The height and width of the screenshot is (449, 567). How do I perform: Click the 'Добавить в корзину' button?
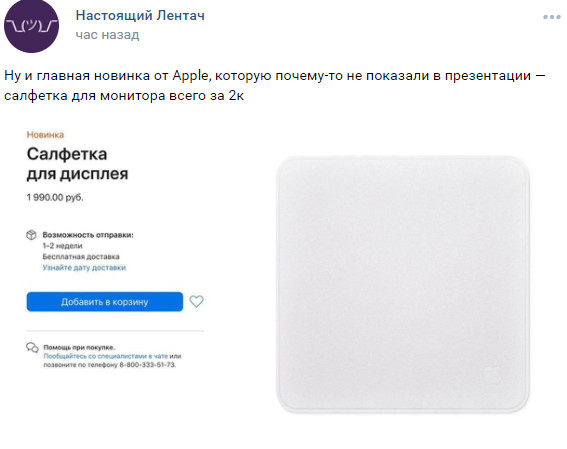click(105, 302)
